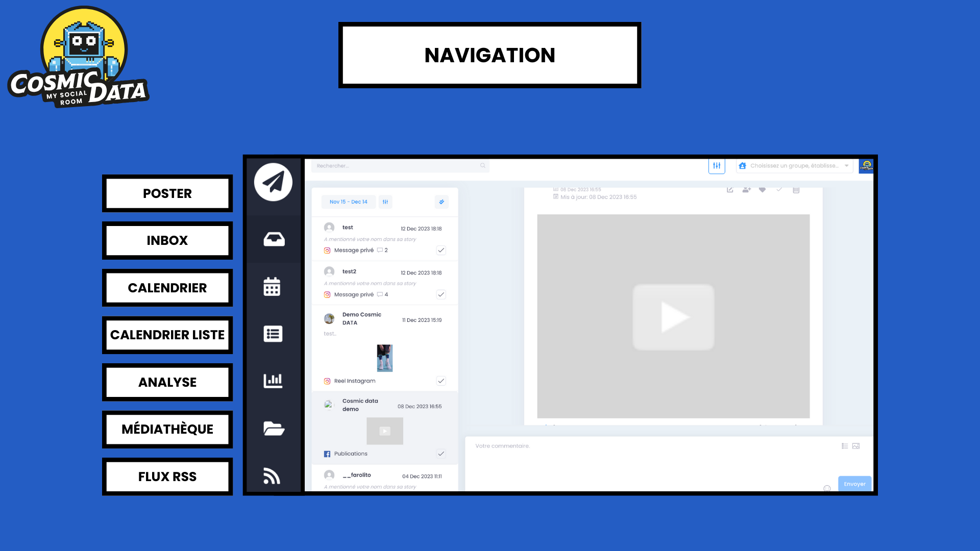
Task: Expand the group selector dropdown at top right
Action: pyautogui.click(x=846, y=165)
